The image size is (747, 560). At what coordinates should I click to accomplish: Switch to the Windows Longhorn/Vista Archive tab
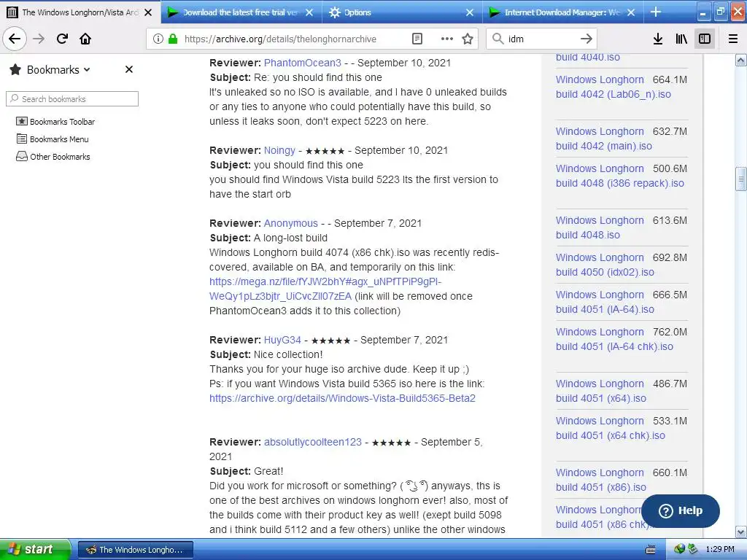(x=80, y=12)
